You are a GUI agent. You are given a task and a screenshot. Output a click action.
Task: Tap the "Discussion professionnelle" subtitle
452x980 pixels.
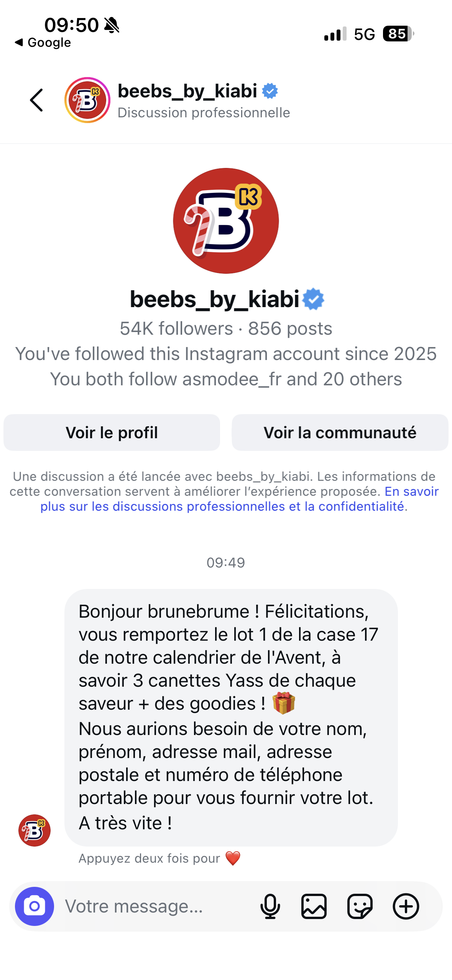point(204,113)
